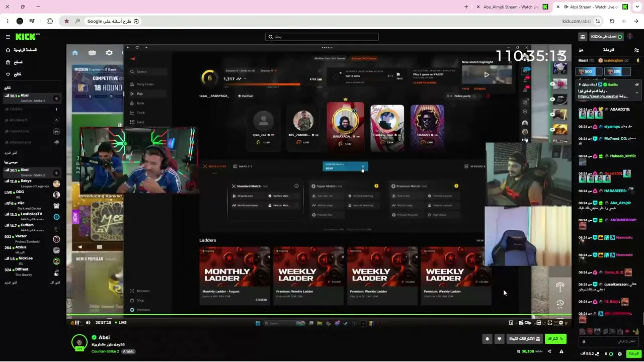The image size is (644, 362).
Task: Click the get KICKs button
Action: 606,37
